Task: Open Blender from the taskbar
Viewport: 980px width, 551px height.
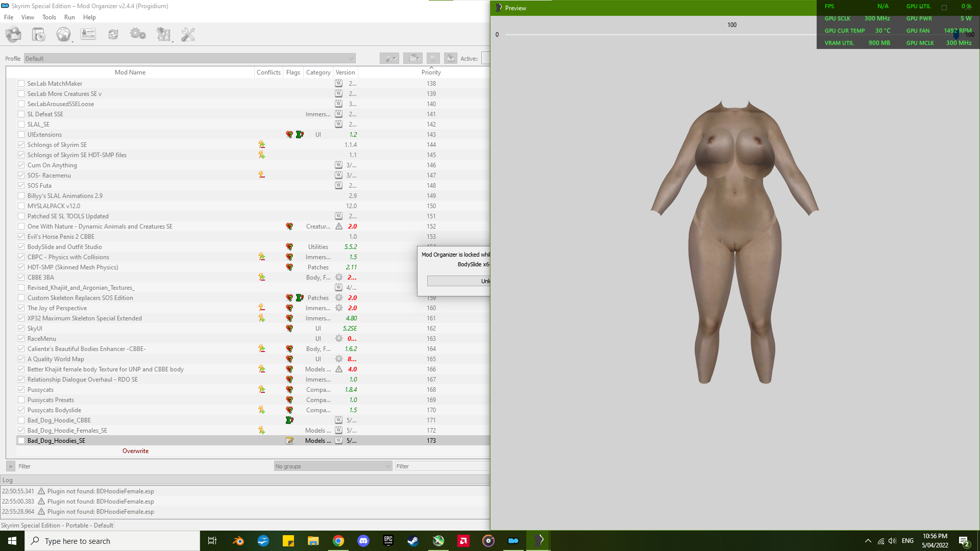Action: (238, 541)
